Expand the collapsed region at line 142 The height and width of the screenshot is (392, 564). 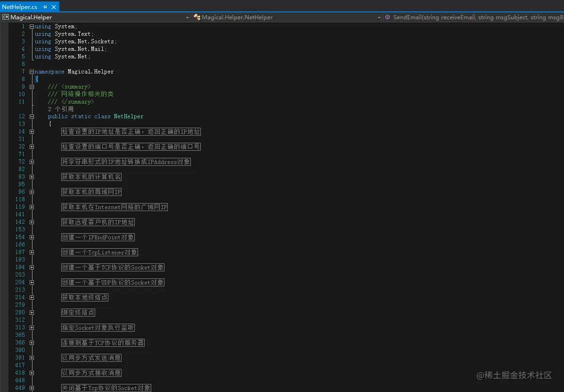click(x=32, y=222)
